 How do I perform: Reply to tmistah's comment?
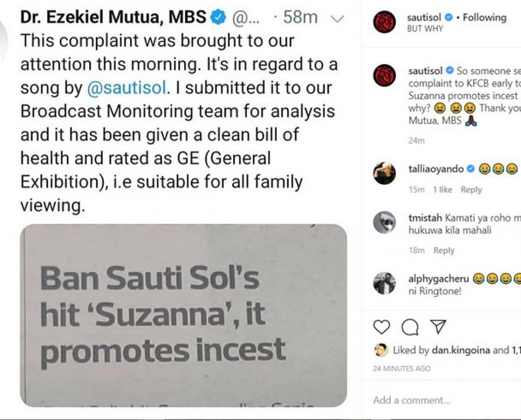[x=444, y=251]
